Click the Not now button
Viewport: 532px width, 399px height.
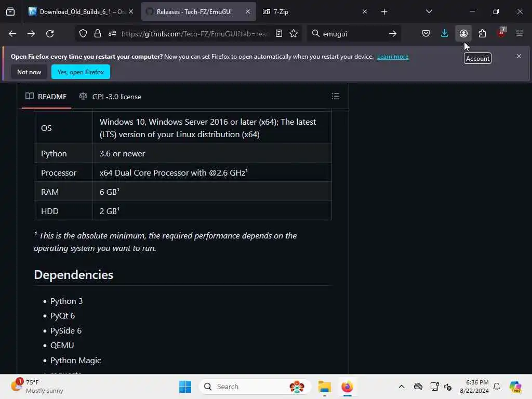(29, 72)
